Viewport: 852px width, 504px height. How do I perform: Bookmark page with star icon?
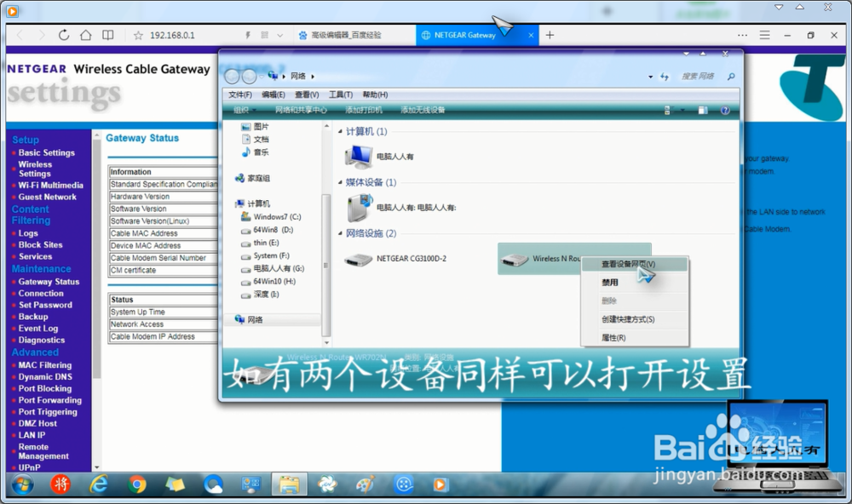138,35
